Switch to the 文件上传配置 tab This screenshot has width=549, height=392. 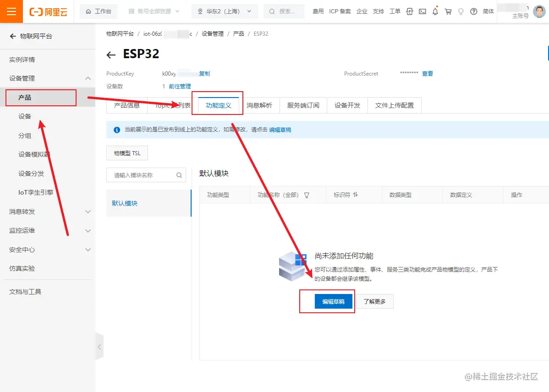tap(395, 105)
